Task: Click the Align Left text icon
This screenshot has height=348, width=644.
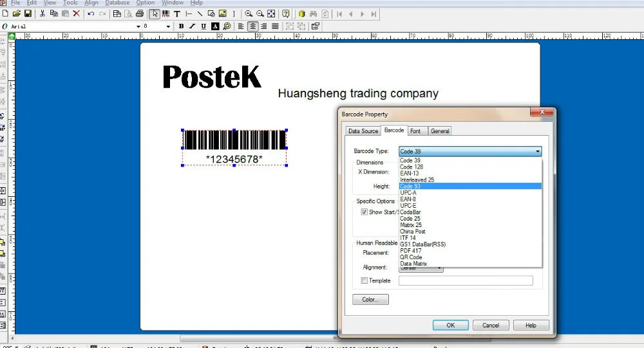Action: pos(241,26)
